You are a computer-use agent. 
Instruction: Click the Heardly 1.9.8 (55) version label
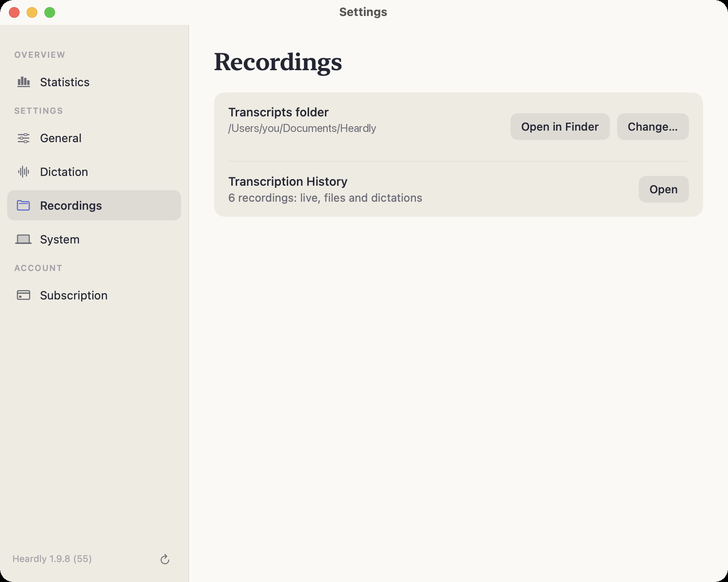[52, 559]
